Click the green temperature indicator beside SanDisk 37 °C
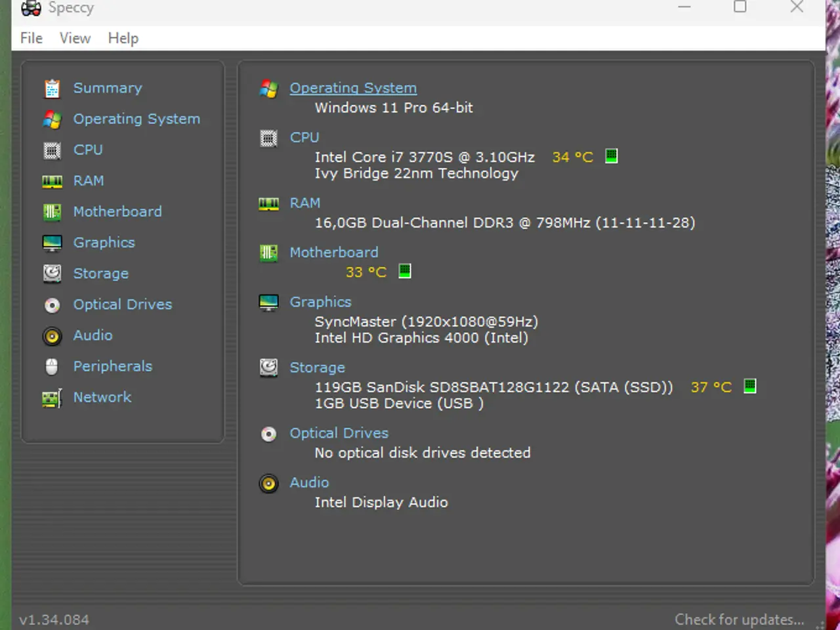The height and width of the screenshot is (630, 840). (749, 386)
